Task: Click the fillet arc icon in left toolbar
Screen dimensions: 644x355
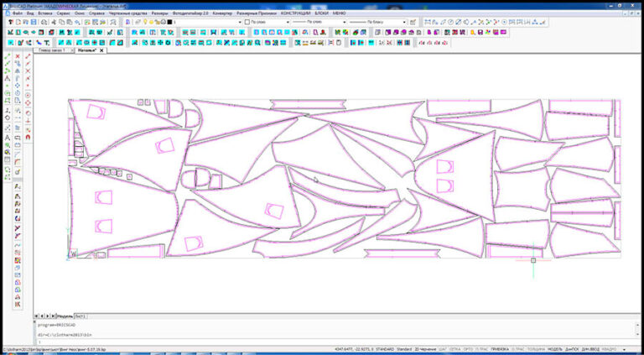Action: tap(18, 162)
